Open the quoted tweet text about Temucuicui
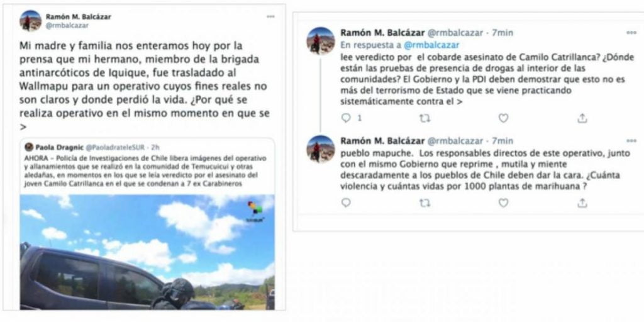The width and height of the screenshot is (644, 322). click(x=145, y=171)
